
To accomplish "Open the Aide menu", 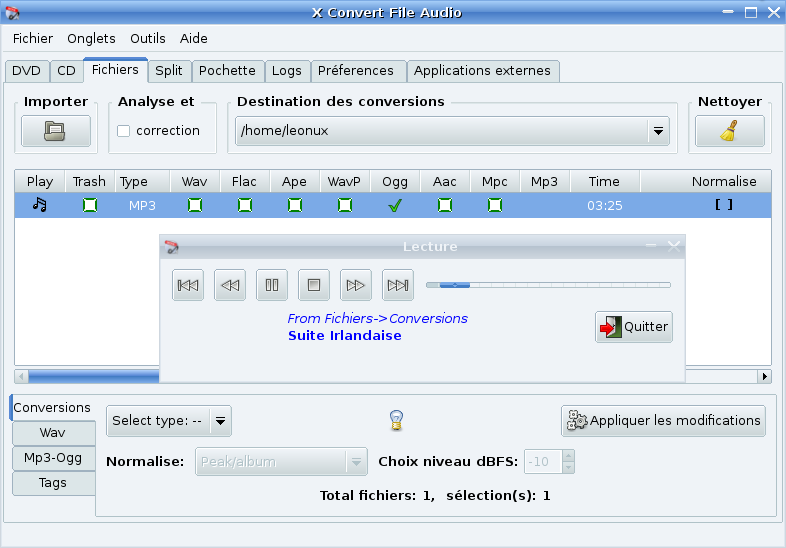I will coord(193,39).
